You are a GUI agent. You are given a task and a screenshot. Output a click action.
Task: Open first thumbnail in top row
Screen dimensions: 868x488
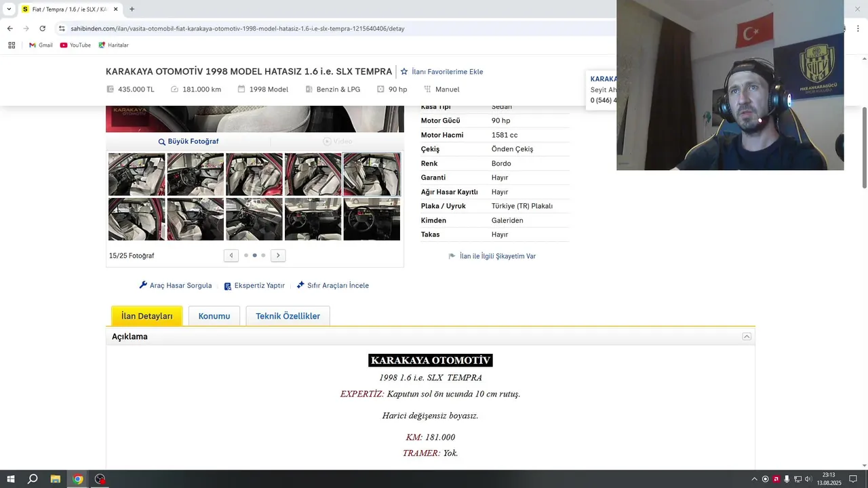(x=136, y=174)
